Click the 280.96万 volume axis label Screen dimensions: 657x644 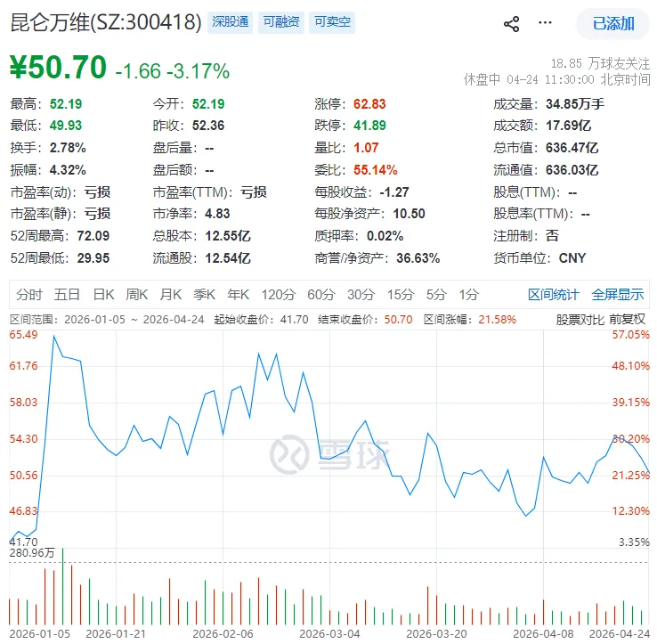point(32,553)
